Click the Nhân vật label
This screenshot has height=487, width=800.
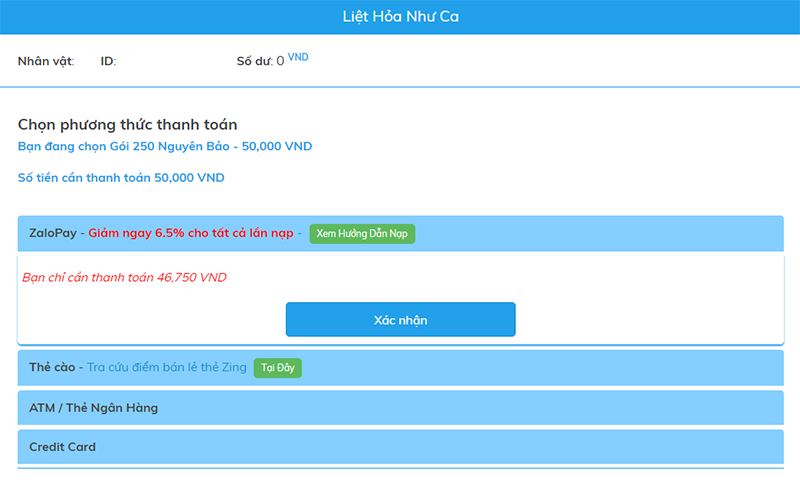pos(46,61)
